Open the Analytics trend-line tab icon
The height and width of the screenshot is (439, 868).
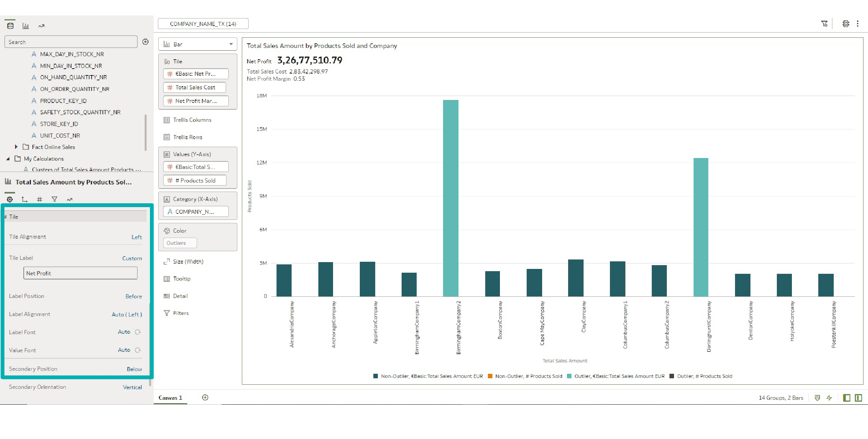(x=41, y=26)
